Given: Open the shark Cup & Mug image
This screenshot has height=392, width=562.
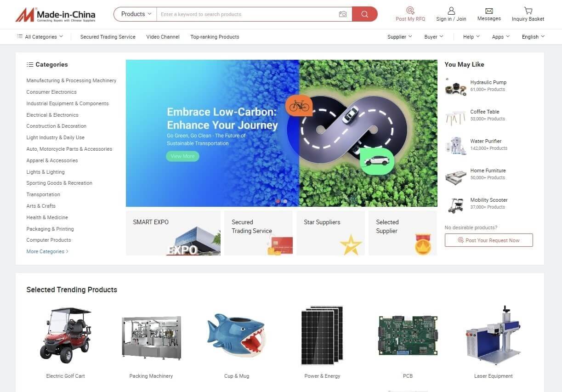Looking at the screenshot, I should 237,336.
